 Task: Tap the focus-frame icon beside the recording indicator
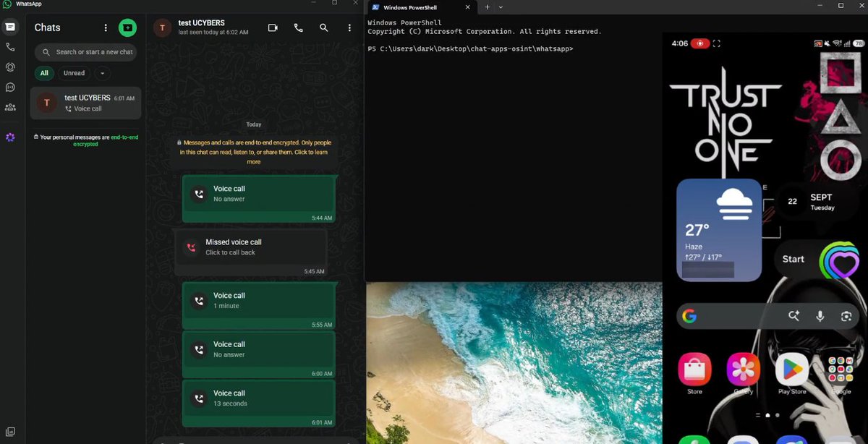[x=717, y=43]
